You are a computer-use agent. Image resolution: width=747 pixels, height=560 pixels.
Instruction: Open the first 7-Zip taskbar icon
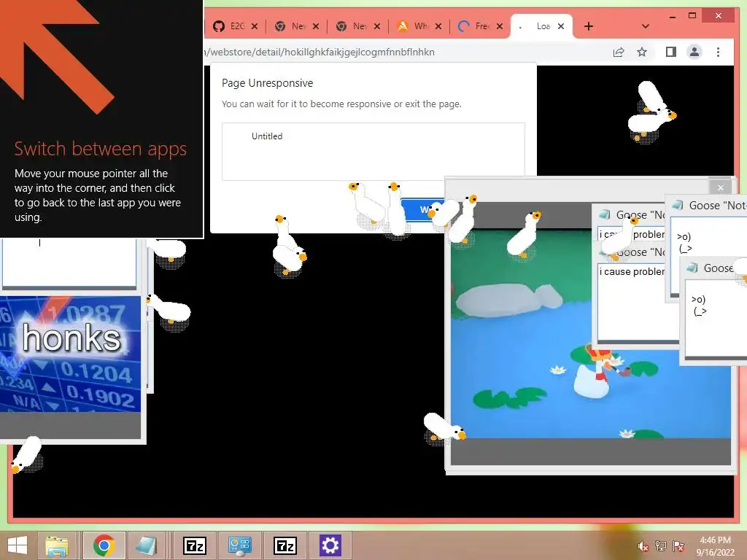pos(195,545)
